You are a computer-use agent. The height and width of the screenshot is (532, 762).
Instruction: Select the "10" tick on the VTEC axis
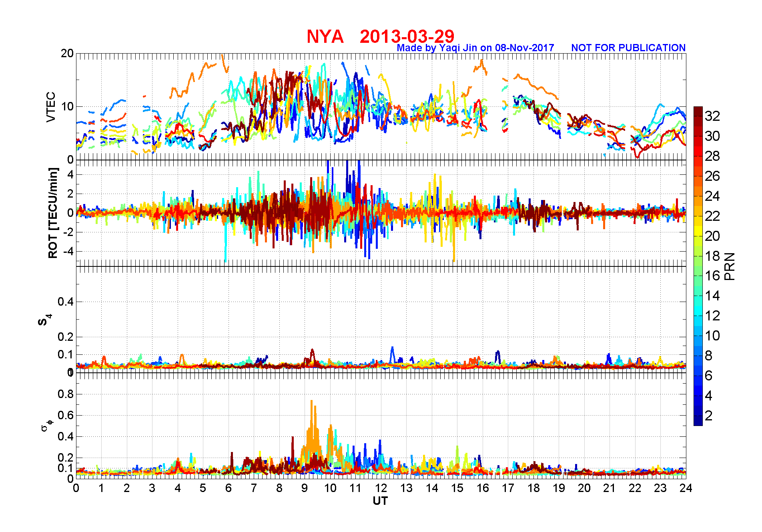click(x=67, y=106)
